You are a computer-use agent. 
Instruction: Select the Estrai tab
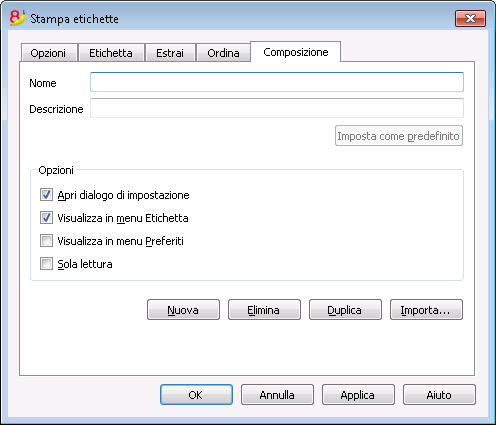click(170, 53)
